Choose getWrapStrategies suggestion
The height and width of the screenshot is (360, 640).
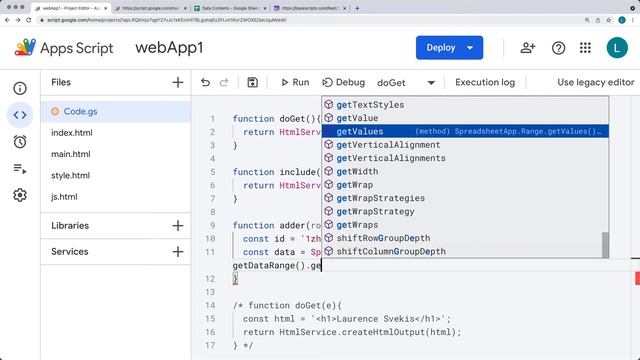pyautogui.click(x=465, y=198)
